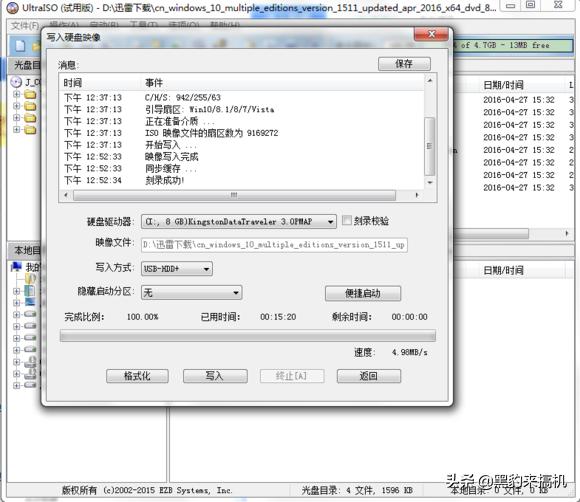Click the remaining time 00:00:00 value
This screenshot has height=502, width=580.
point(409,317)
